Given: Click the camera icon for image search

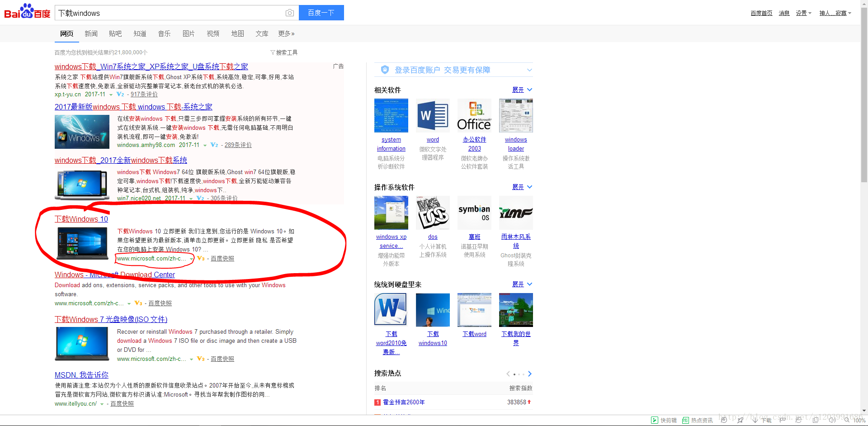Looking at the screenshot, I should pyautogui.click(x=289, y=13).
